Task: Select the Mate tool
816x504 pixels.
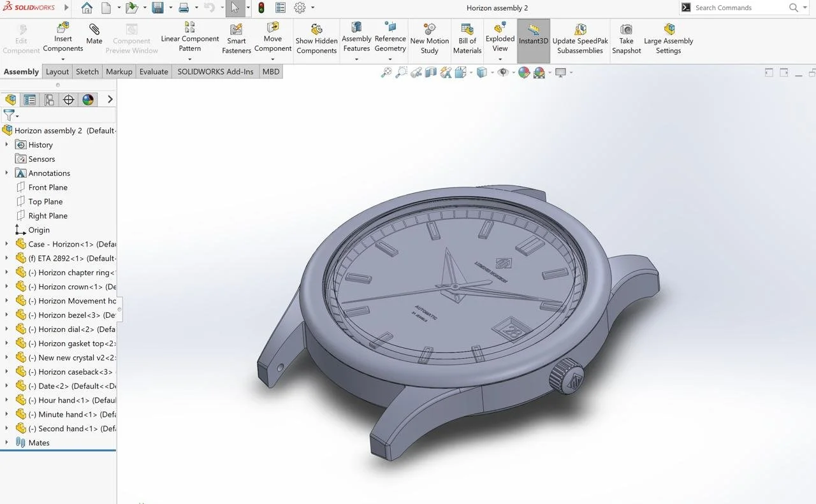Action: click(x=94, y=38)
